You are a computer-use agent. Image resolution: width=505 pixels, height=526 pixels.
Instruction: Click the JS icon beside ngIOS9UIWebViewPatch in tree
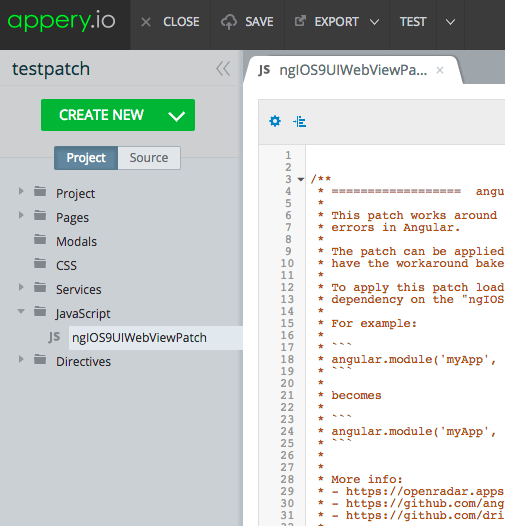[54, 337]
